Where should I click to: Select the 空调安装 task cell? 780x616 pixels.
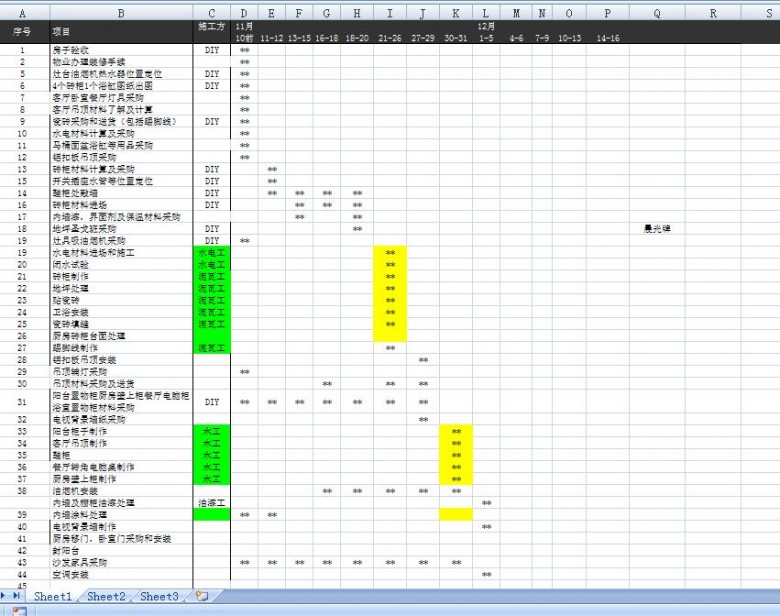pos(120,575)
